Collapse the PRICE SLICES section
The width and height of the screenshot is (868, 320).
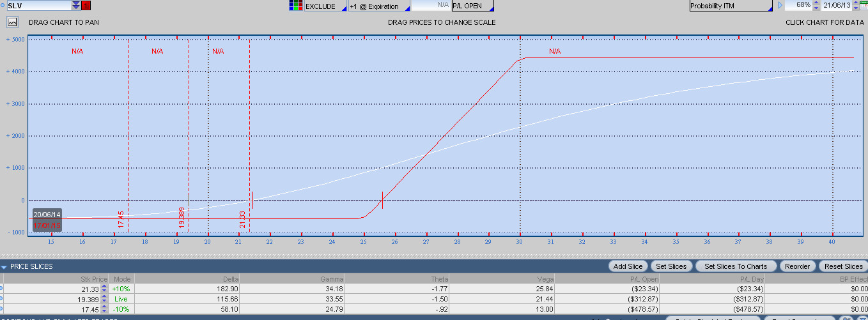point(4,266)
